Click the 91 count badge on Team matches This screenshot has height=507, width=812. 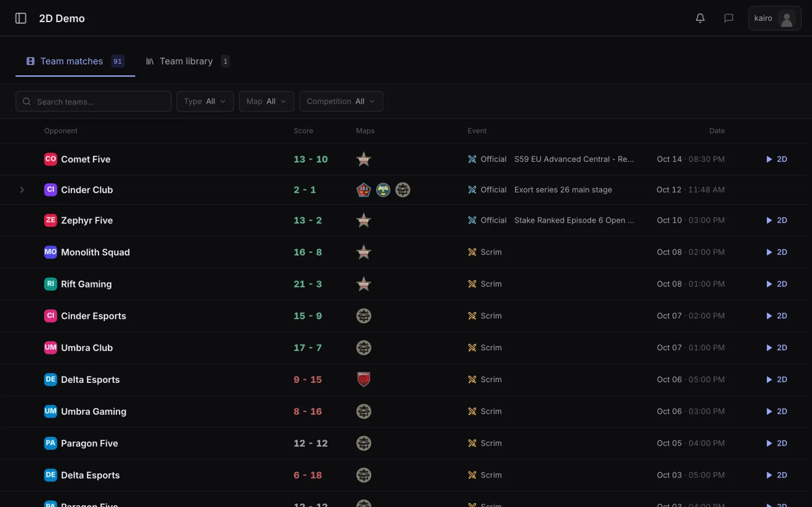click(118, 61)
